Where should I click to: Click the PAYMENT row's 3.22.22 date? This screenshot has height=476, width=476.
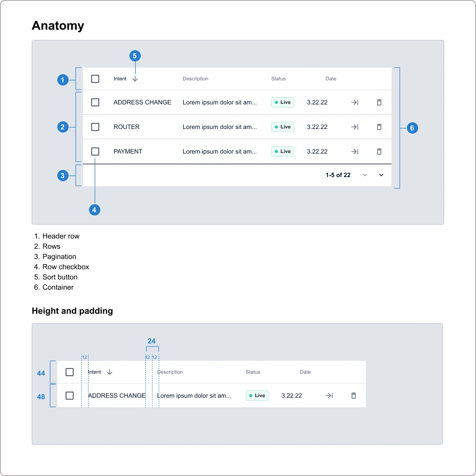click(317, 152)
